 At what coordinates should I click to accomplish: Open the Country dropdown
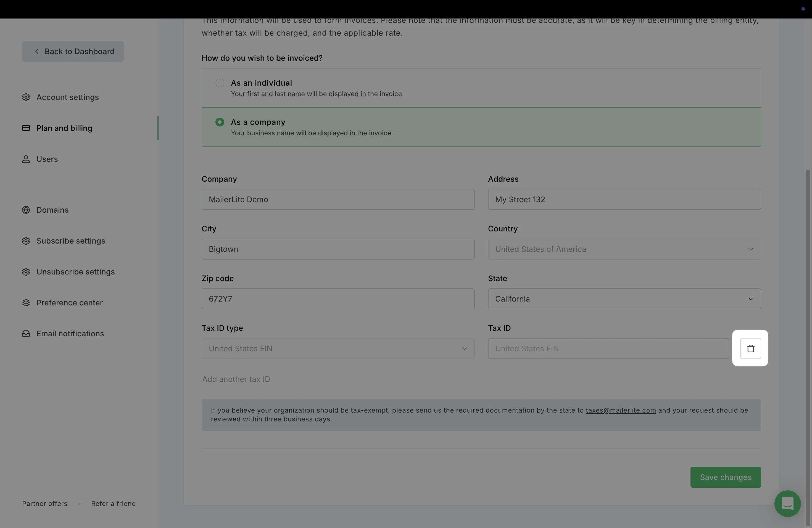click(x=624, y=249)
